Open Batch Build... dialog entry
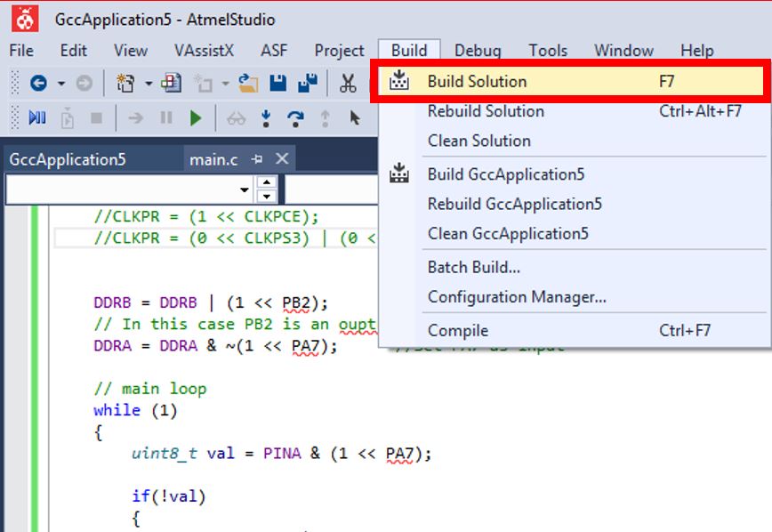The image size is (772, 532). click(x=574, y=267)
